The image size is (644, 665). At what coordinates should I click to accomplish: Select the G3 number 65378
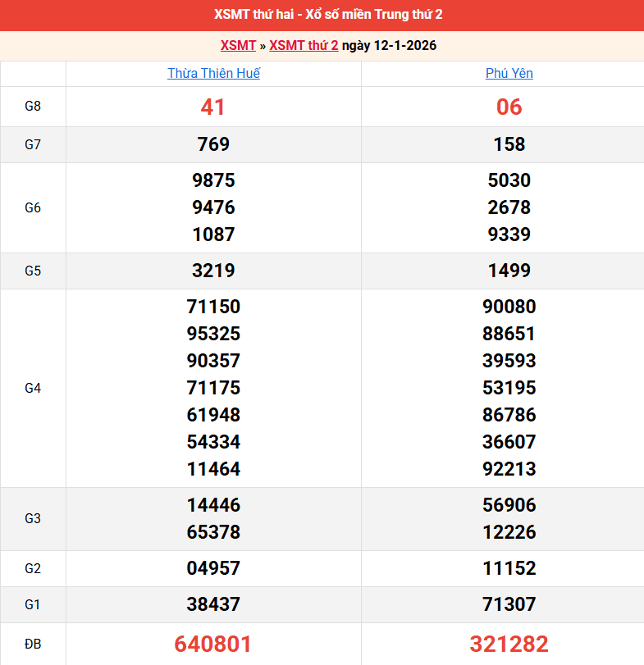[213, 532]
